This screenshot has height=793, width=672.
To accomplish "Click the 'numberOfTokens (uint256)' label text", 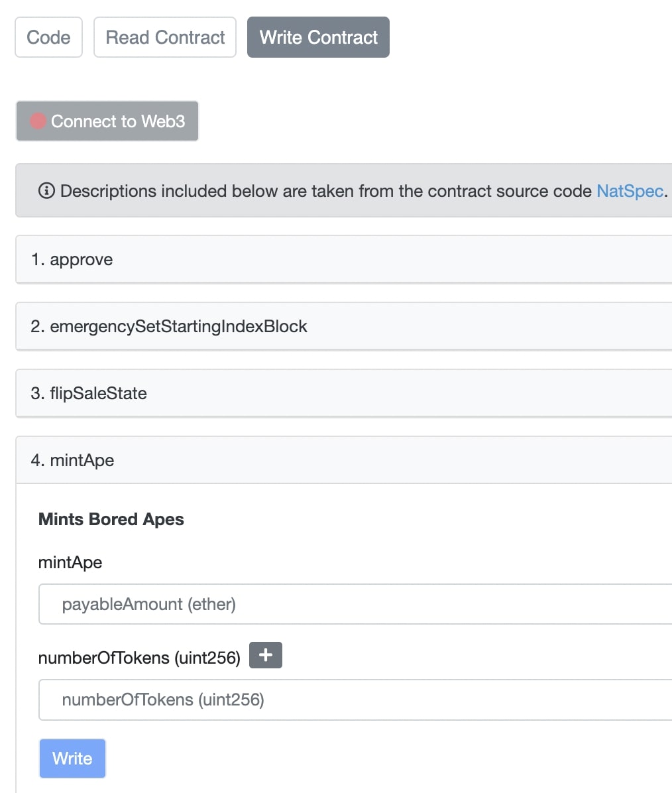I will (140, 658).
